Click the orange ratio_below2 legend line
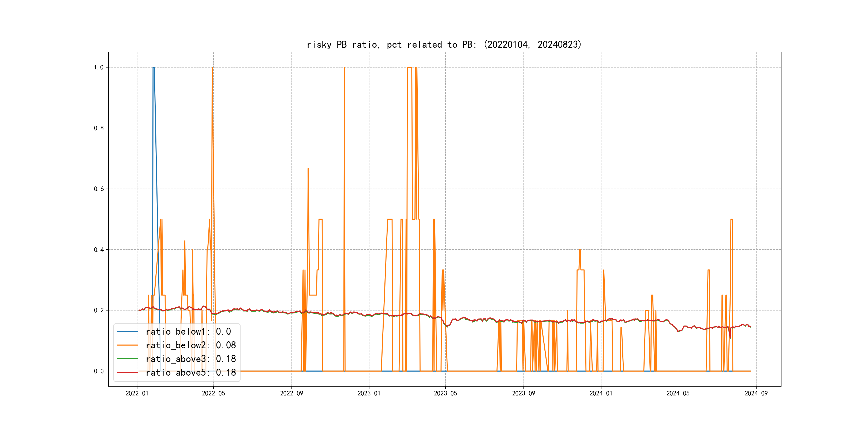This screenshot has height=434, width=868. (x=127, y=345)
